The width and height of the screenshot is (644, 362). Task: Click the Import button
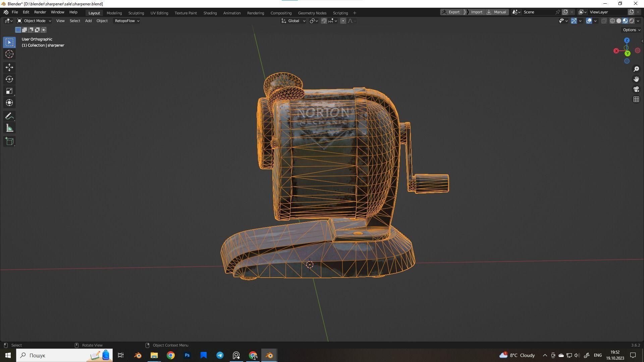point(474,12)
